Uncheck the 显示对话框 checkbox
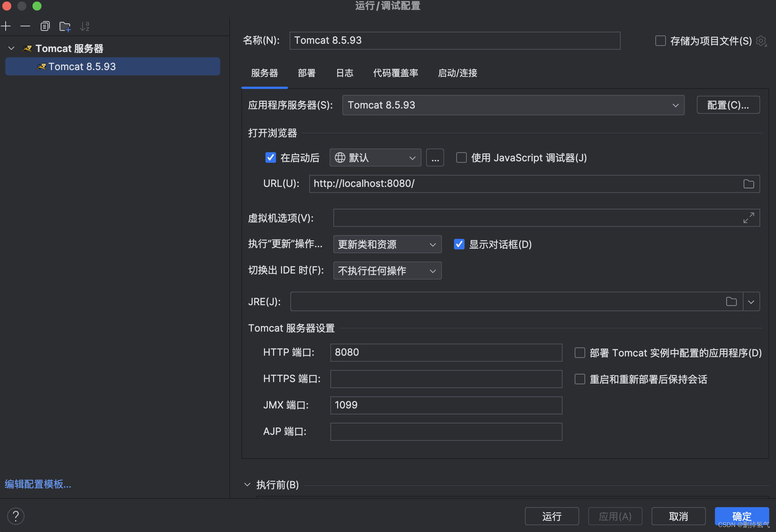 click(x=459, y=244)
